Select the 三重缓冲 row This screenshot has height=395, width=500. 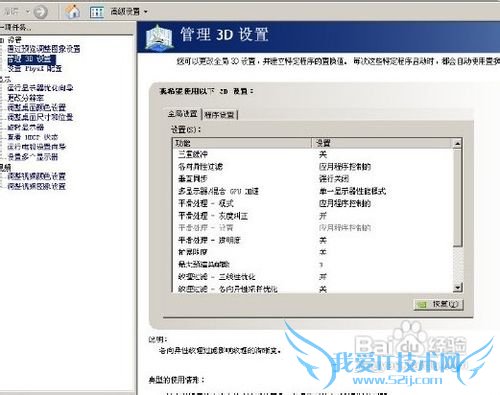[x=313, y=154]
